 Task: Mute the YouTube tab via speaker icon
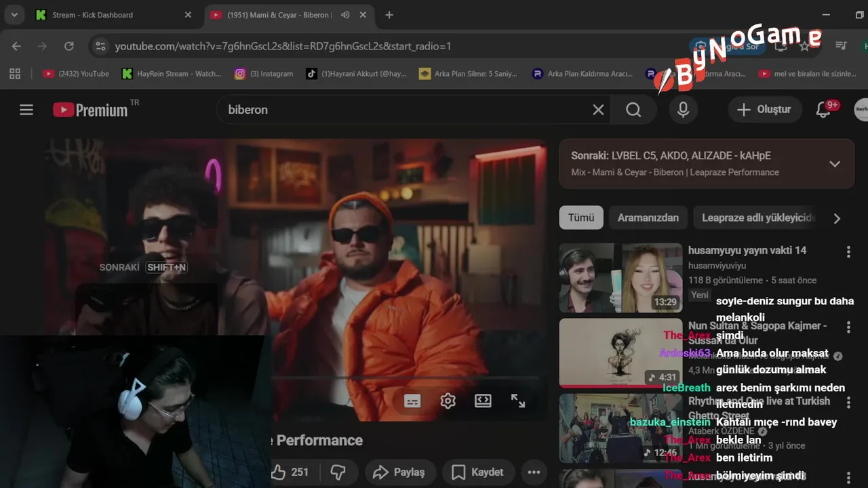coord(345,15)
